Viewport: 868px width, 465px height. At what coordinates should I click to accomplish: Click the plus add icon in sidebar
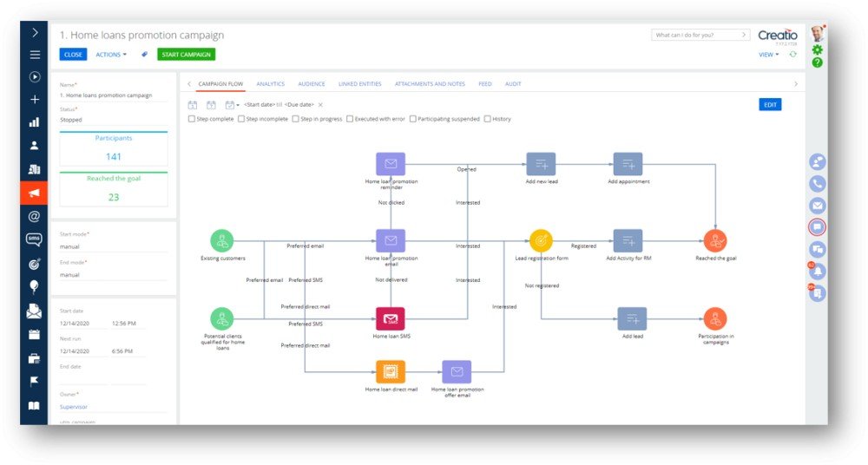35,99
